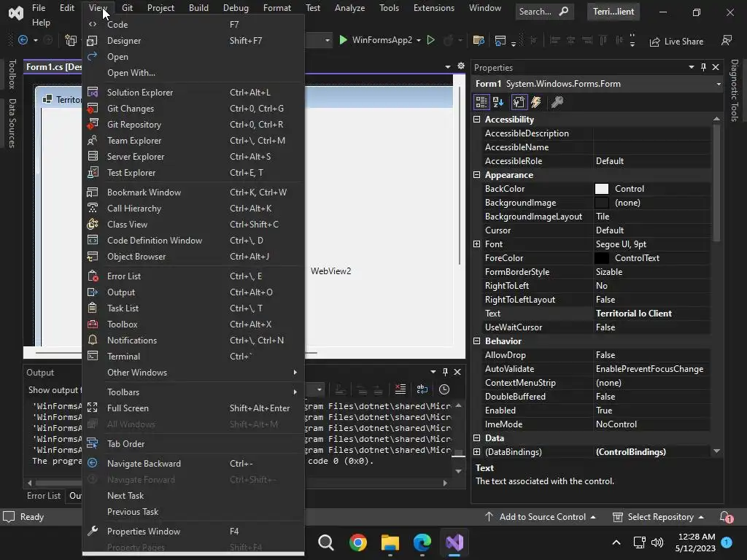The width and height of the screenshot is (747, 560).
Task: Click the Object Browser icon
Action: click(93, 257)
